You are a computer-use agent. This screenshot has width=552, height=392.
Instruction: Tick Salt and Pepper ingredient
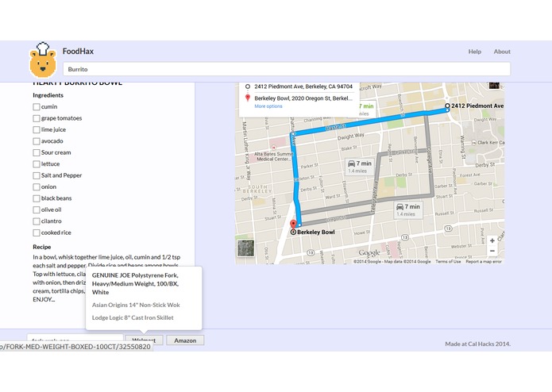[37, 175]
